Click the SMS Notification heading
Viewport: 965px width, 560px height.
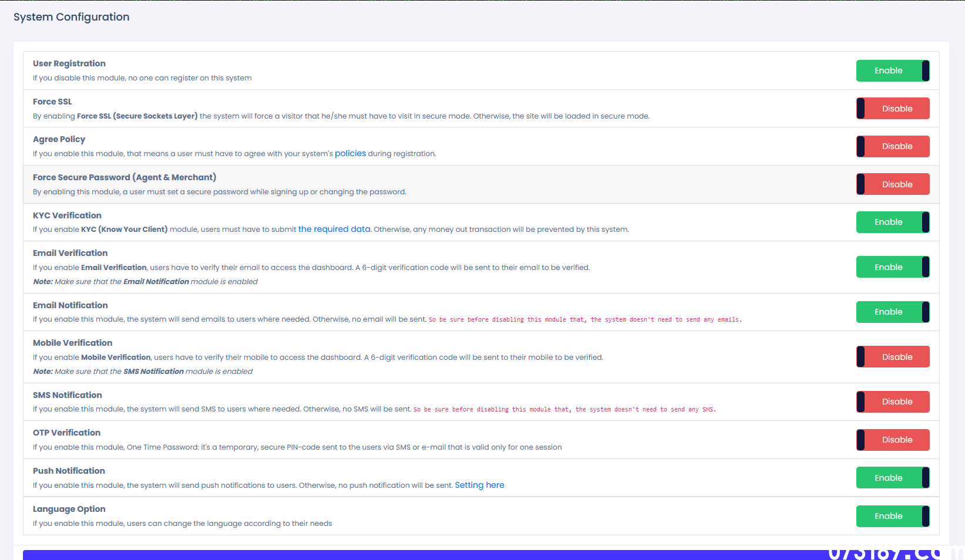coord(67,395)
